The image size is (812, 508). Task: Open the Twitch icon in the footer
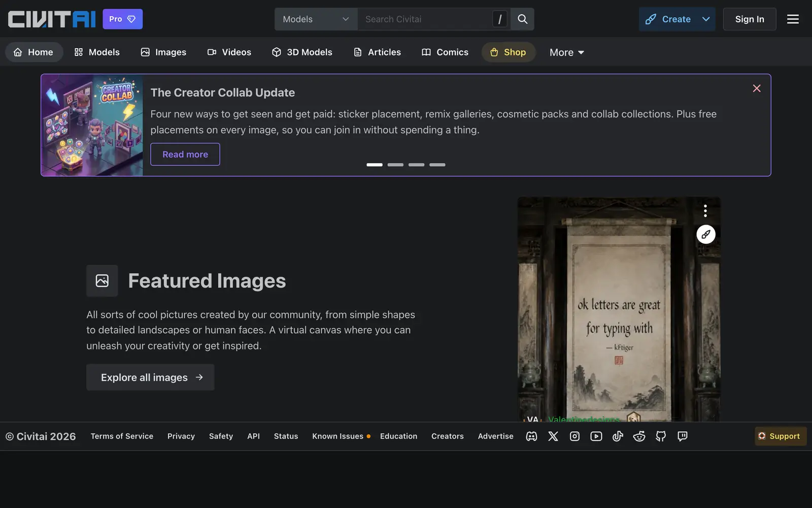pos(683,436)
